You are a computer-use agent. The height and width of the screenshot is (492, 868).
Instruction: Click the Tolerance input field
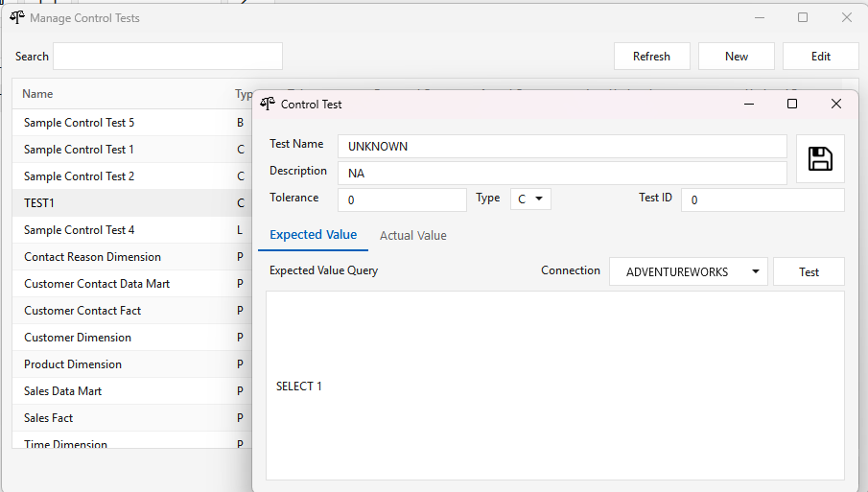(402, 199)
